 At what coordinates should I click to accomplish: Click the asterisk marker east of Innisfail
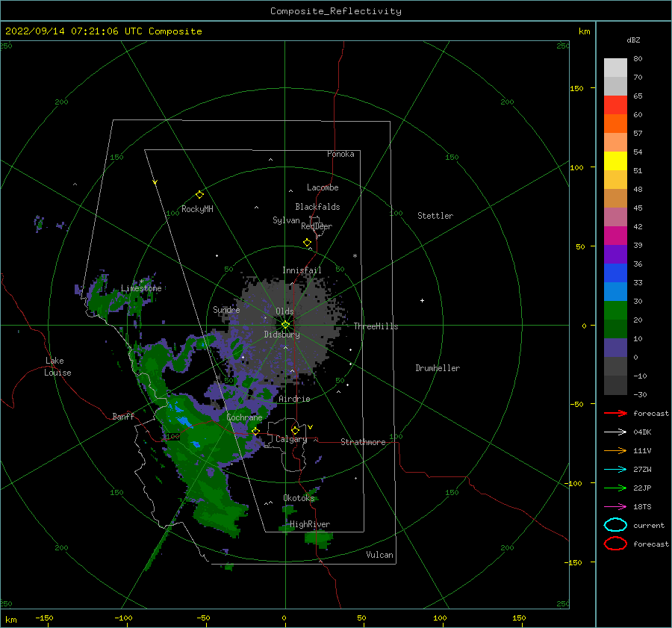[355, 256]
